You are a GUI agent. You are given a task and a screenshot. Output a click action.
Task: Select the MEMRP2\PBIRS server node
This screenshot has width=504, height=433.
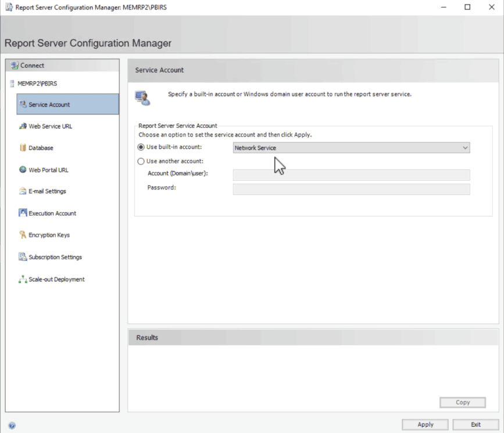point(37,84)
